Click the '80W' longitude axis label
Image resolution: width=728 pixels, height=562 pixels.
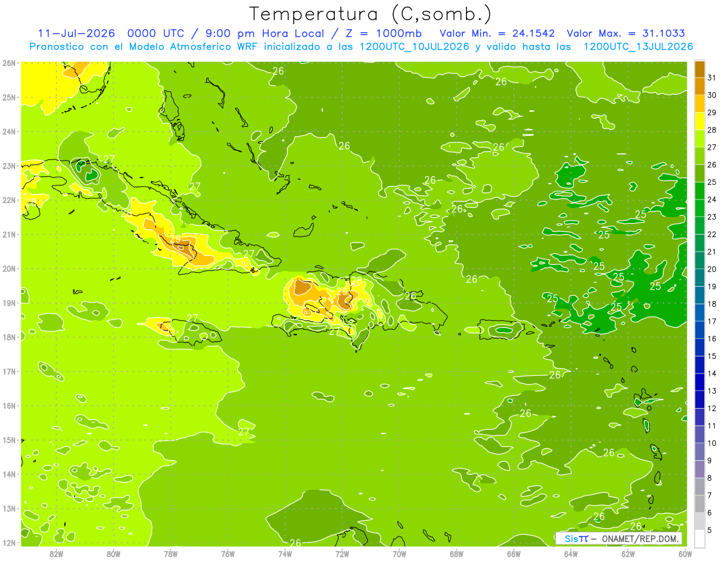click(113, 554)
